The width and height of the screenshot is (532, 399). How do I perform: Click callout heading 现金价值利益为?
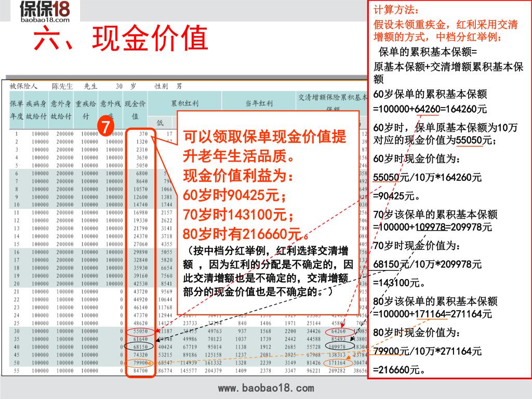click(x=238, y=176)
